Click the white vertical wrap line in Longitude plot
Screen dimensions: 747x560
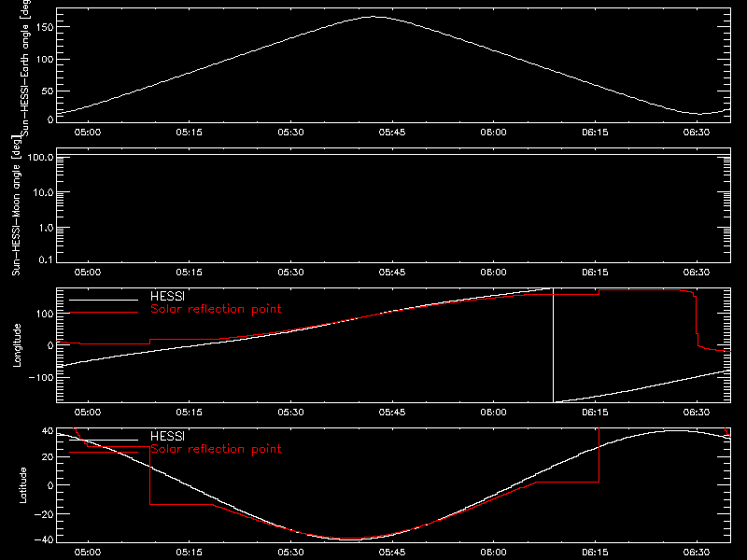point(553,345)
